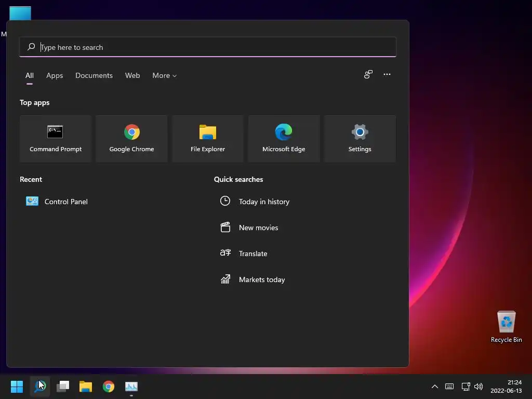The width and height of the screenshot is (532, 399).
Task: Switch to the Documents tab
Action: click(x=94, y=76)
